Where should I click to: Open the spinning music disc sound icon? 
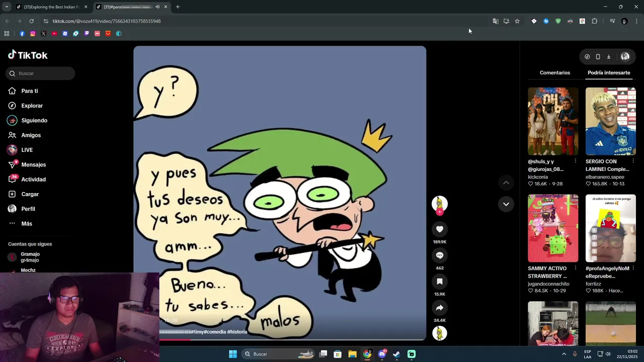(x=439, y=333)
